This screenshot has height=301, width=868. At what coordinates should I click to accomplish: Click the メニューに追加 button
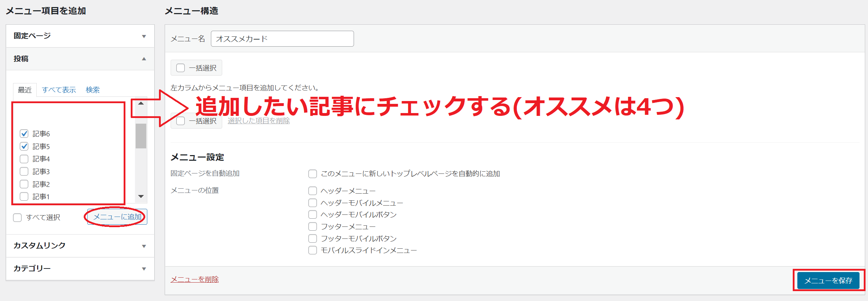coord(117,217)
